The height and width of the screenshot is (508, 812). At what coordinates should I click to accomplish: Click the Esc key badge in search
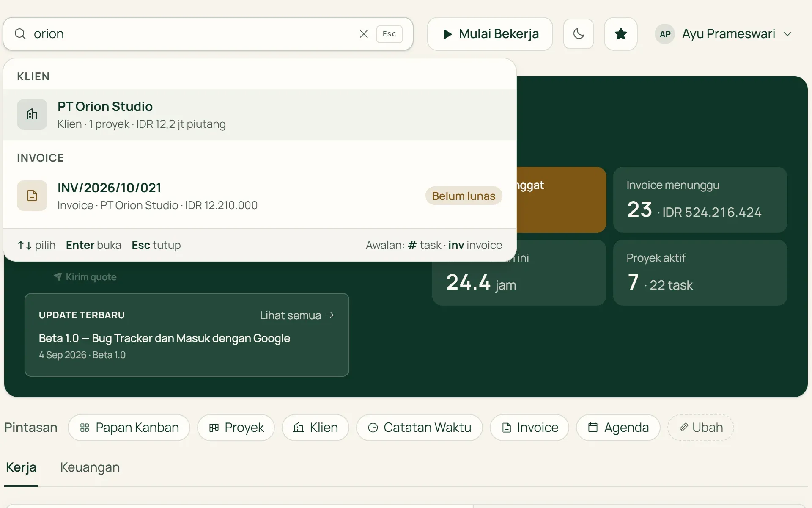tap(389, 34)
